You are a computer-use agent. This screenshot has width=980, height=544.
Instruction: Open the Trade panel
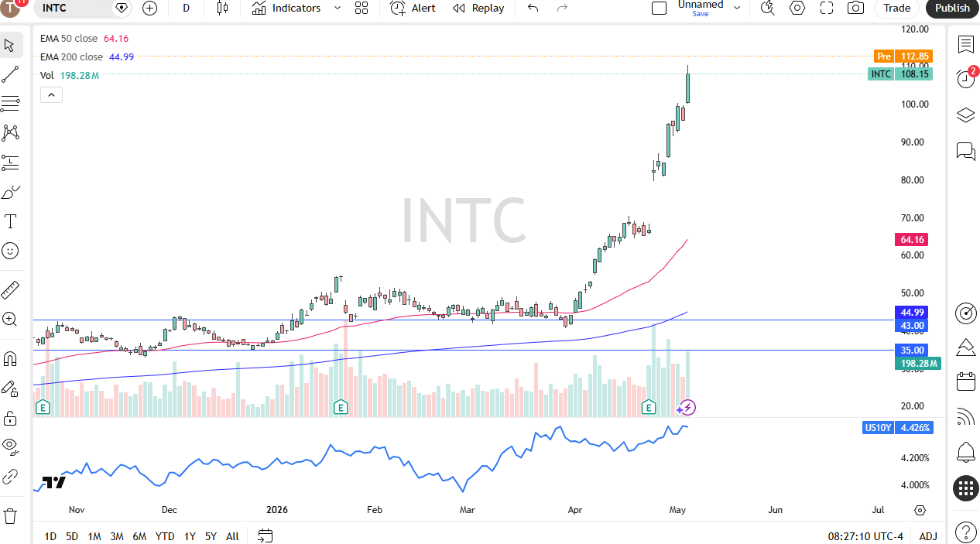897,8
